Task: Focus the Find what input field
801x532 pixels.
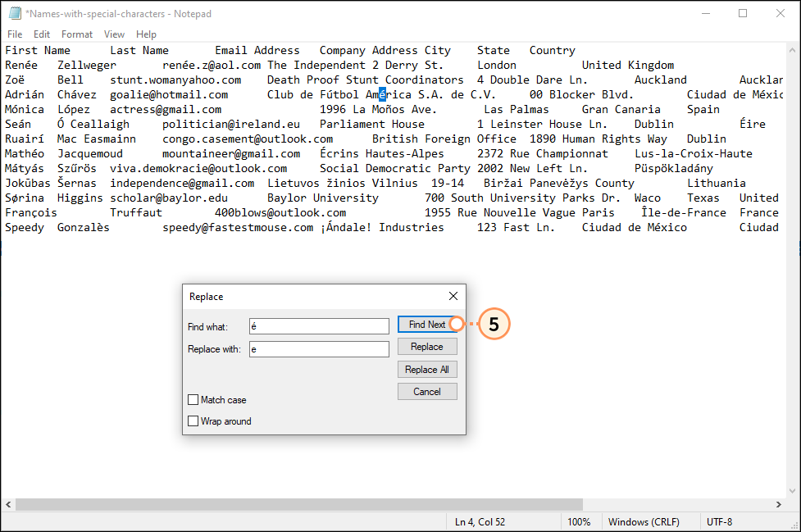Action: click(319, 326)
